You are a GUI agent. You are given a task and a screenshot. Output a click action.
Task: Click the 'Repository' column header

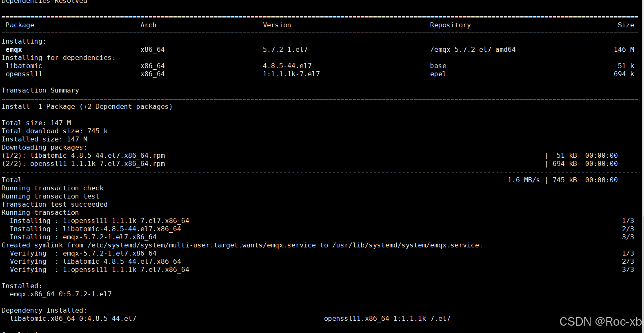click(x=450, y=25)
